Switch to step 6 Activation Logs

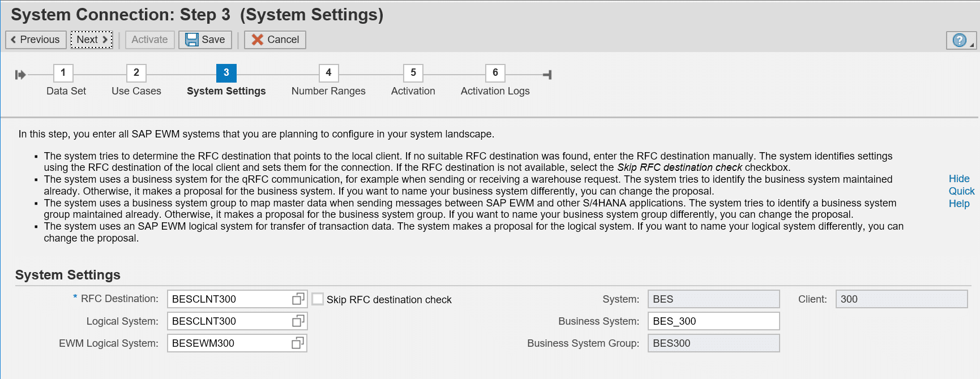point(495,73)
